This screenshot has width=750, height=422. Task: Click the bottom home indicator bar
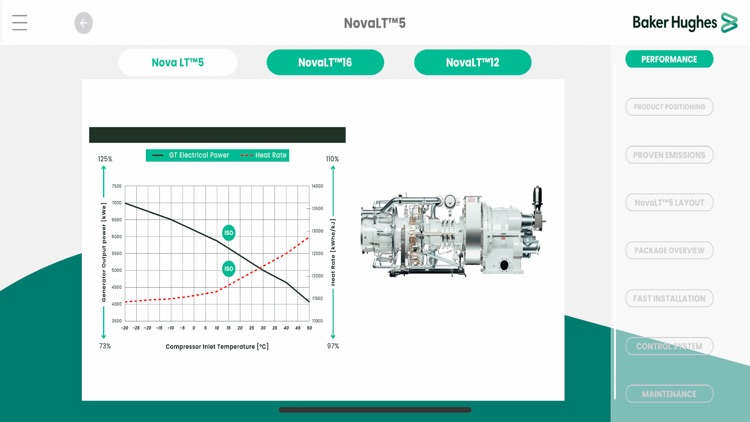coord(375,410)
